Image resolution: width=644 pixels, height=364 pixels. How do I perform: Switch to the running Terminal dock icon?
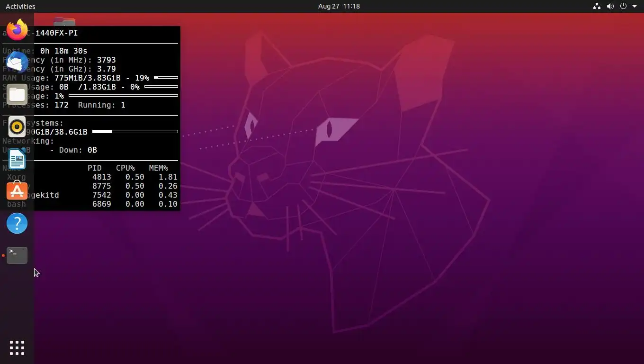(17, 255)
